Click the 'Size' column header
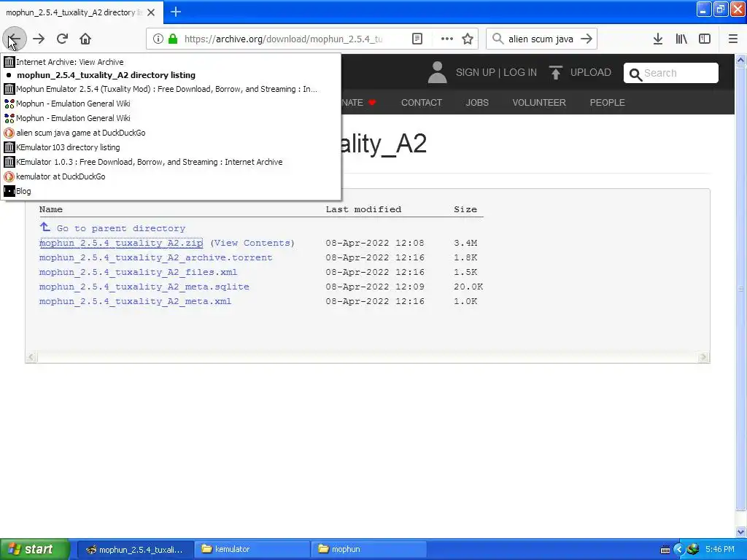 click(465, 209)
